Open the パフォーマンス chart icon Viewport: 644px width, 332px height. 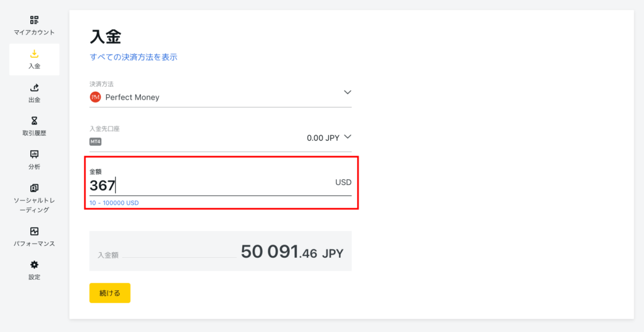(35, 231)
